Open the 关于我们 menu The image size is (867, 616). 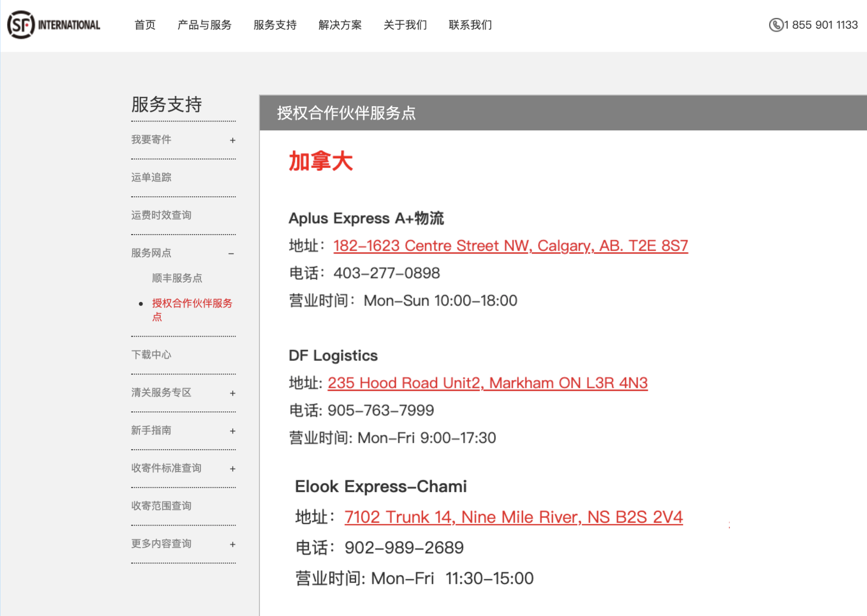pos(405,25)
